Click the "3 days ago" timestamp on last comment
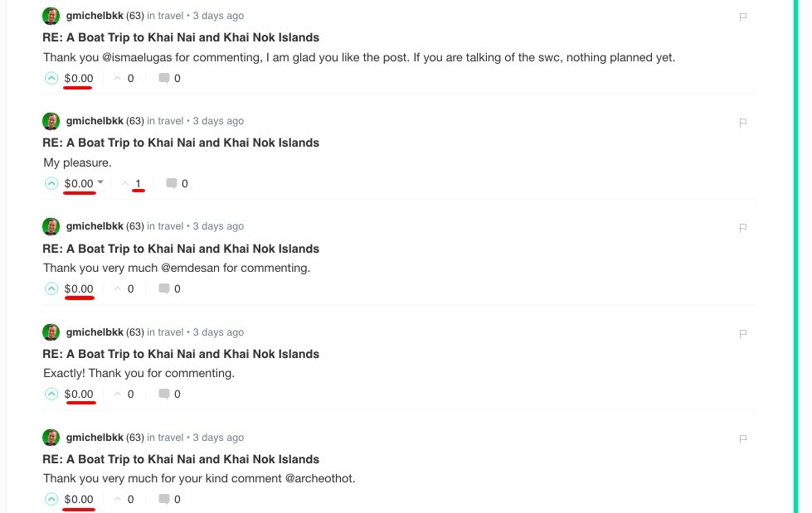 tap(218, 438)
